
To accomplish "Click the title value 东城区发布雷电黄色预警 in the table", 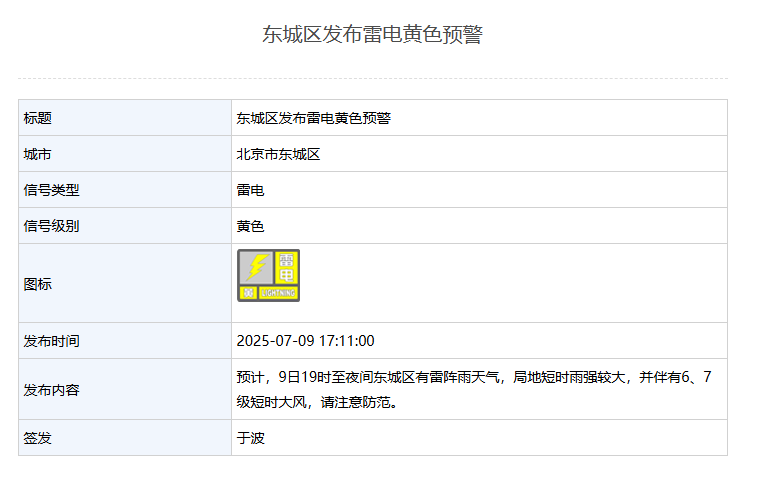I will click(314, 118).
